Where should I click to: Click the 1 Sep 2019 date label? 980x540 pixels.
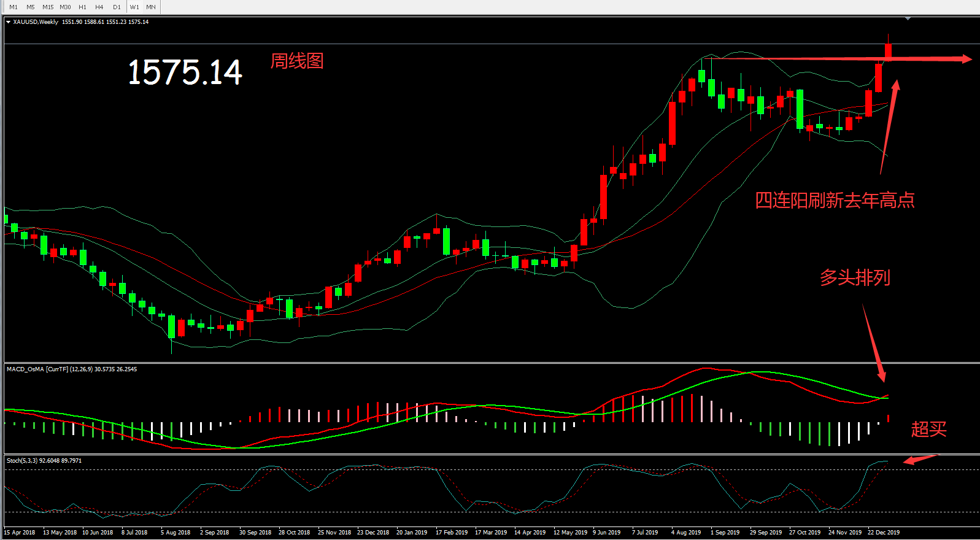725,533
